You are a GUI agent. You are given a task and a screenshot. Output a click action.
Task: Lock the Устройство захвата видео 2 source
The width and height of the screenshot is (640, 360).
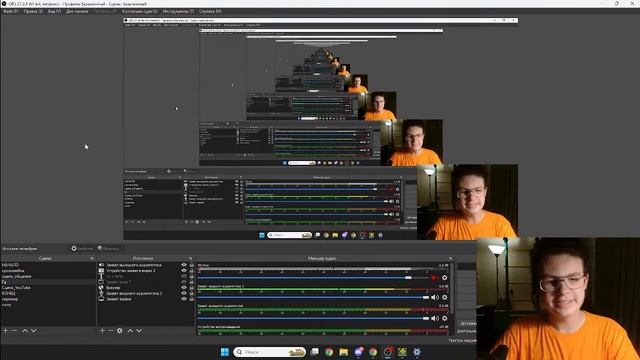191,271
